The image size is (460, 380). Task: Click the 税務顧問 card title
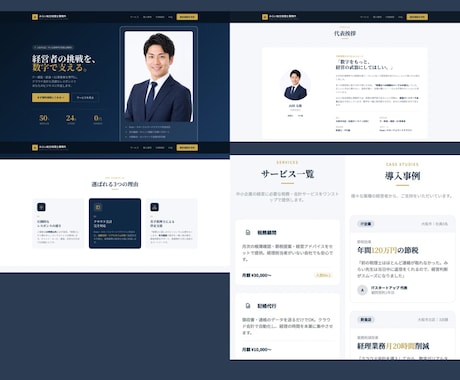click(x=267, y=233)
